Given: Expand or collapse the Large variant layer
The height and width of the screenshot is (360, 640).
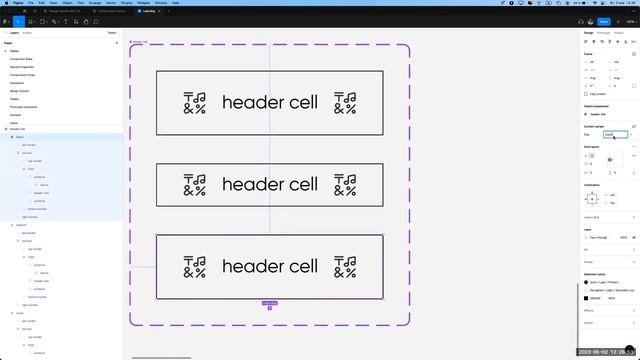Looking at the screenshot, I should click(x=12, y=313).
